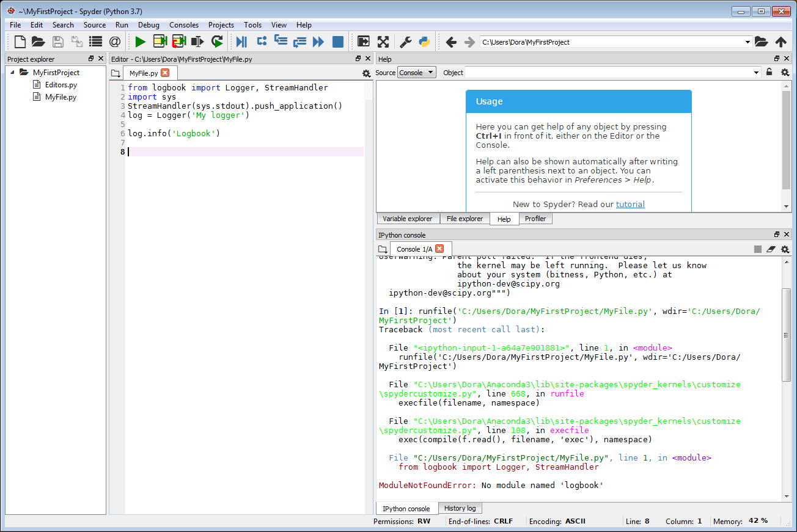Expand the working directory path dropdown
The width and height of the screenshot is (797, 532).
tap(748, 42)
